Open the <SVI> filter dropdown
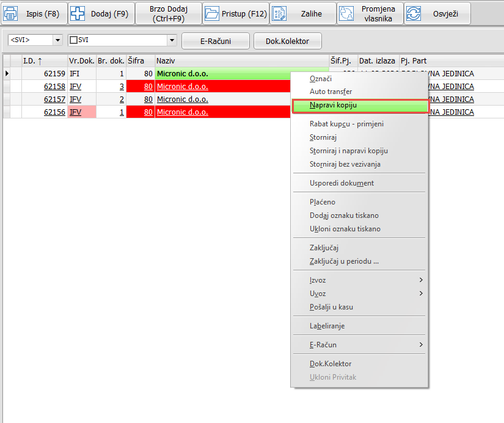Image resolution: width=504 pixels, height=423 pixels. click(58, 40)
